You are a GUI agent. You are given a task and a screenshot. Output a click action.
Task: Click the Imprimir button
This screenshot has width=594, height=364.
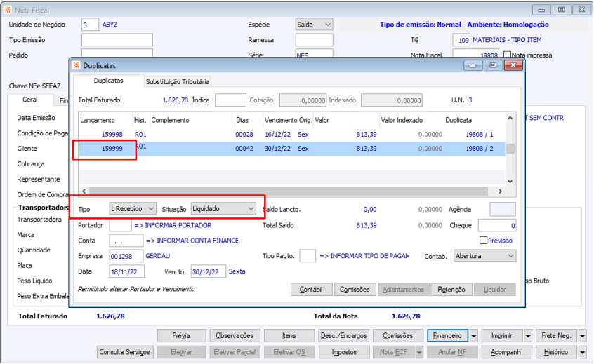(502, 336)
